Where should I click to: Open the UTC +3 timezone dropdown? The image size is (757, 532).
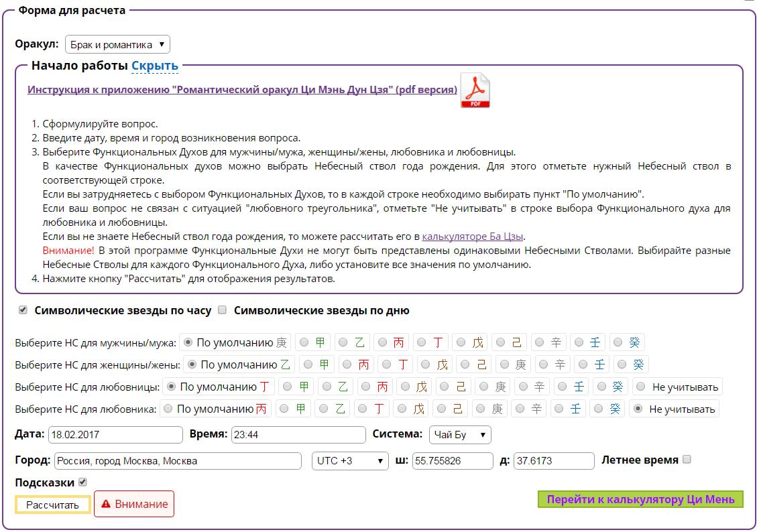point(350,460)
